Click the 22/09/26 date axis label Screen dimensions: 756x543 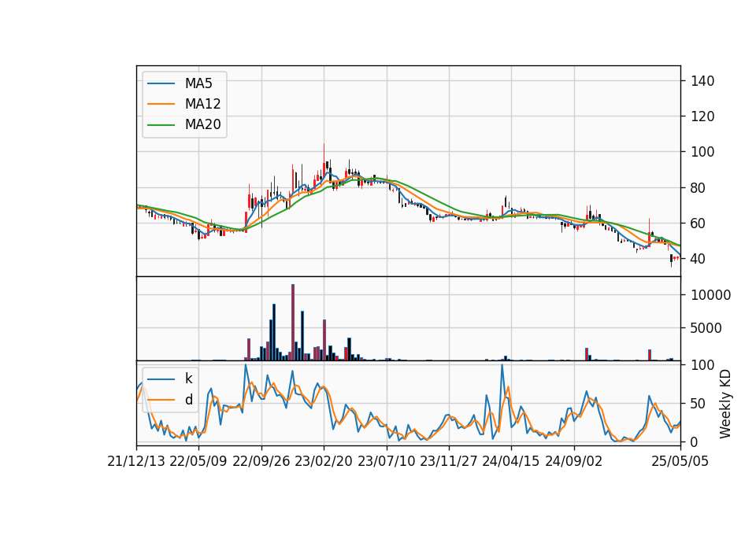pyautogui.click(x=261, y=461)
